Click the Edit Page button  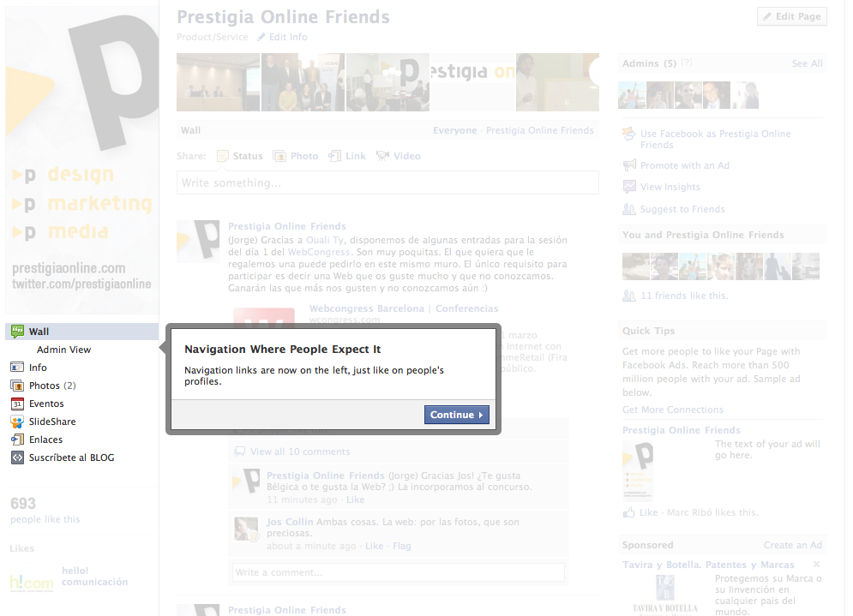[x=792, y=16]
